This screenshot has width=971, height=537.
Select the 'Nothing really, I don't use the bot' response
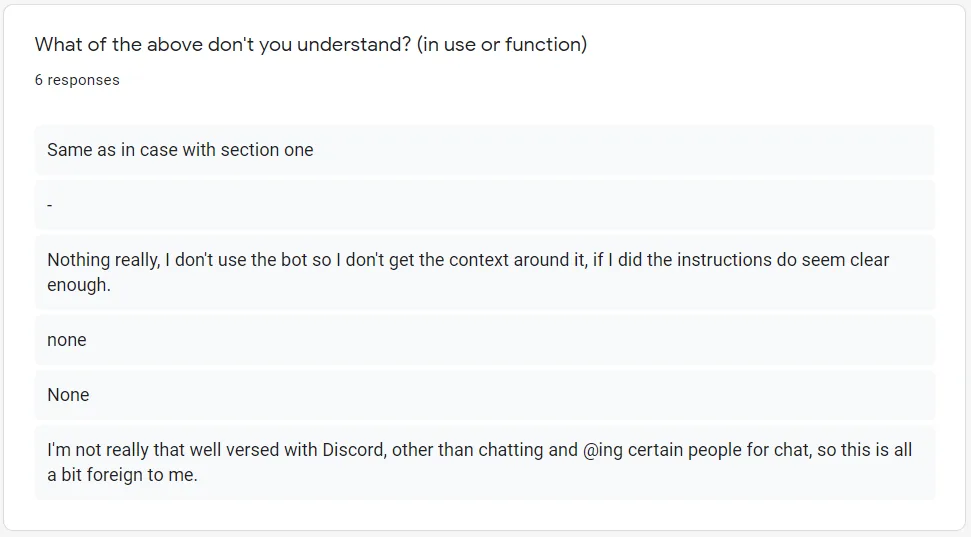pos(485,272)
